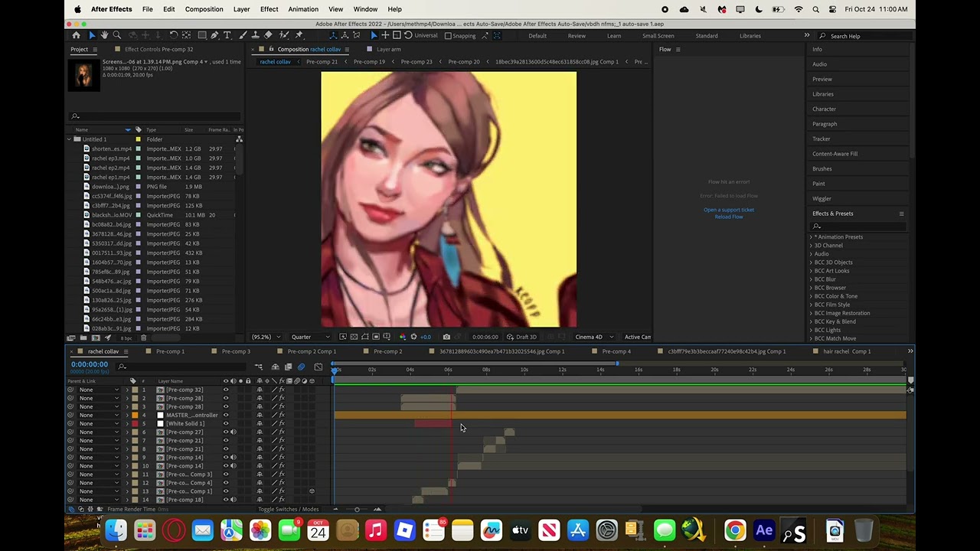Screen dimensions: 980x551
Task: Open the Quarter resolution dropdown
Action: [x=311, y=337]
